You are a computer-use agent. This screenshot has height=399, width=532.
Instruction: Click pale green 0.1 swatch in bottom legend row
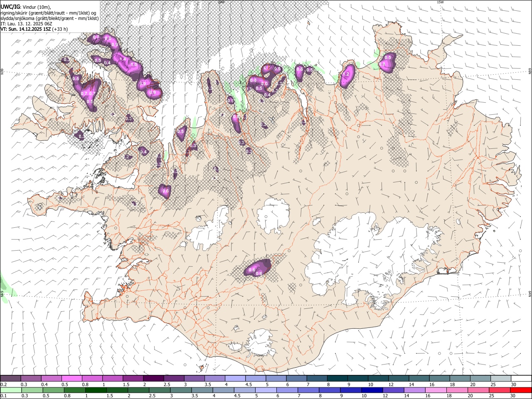click(x=11, y=390)
